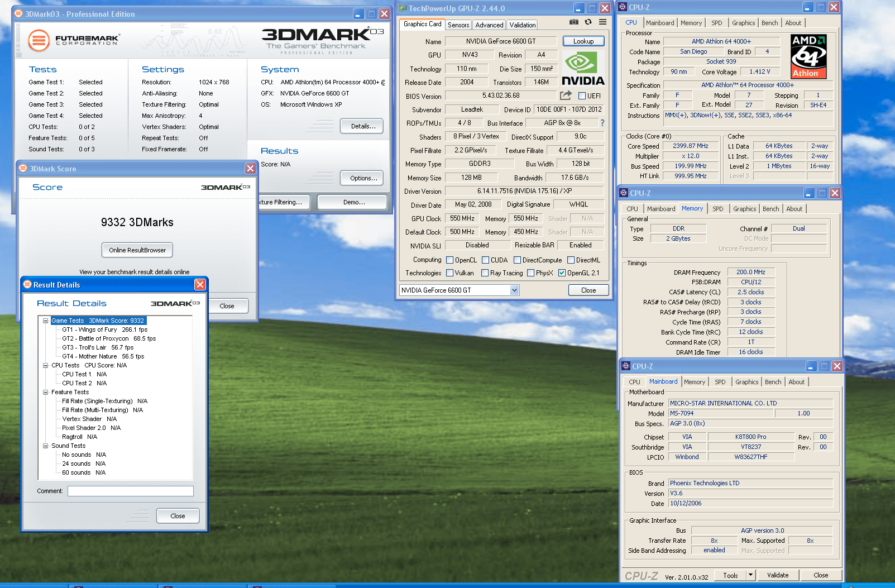The image size is (895, 588).
Task: Click the Bus Interface question mark icon
Action: pyautogui.click(x=602, y=123)
